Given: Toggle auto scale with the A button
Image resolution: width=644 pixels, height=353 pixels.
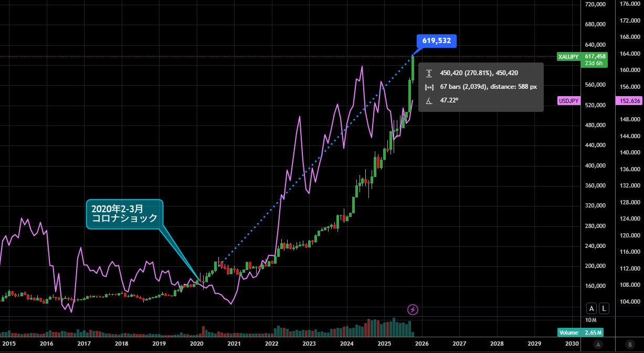Looking at the screenshot, I should pyautogui.click(x=592, y=309).
